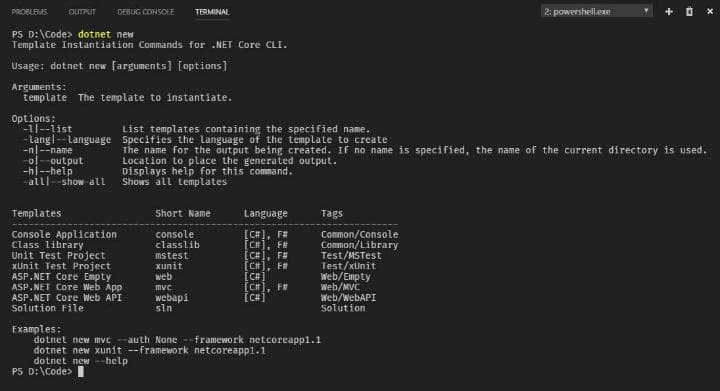The image size is (720, 391).
Task: Open a new terminal with plus icon
Action: [x=669, y=11]
